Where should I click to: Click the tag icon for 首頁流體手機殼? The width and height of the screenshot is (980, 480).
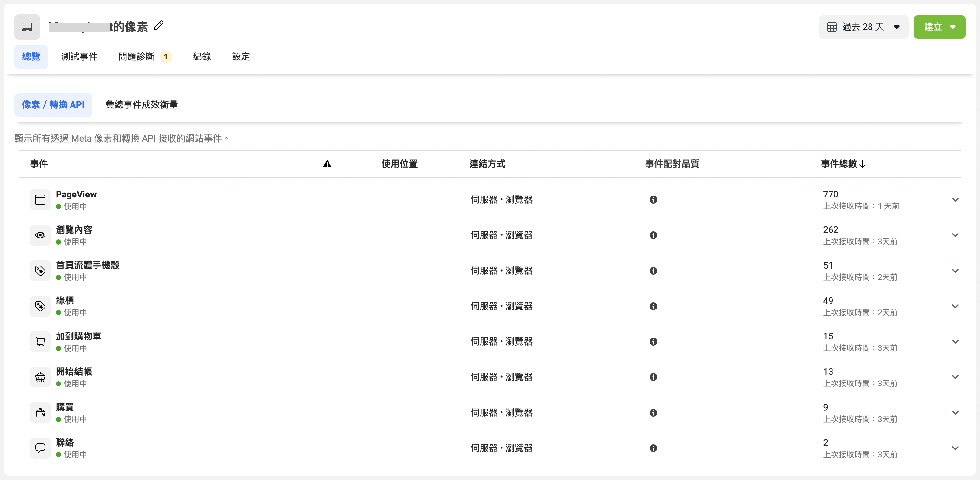[40, 271]
